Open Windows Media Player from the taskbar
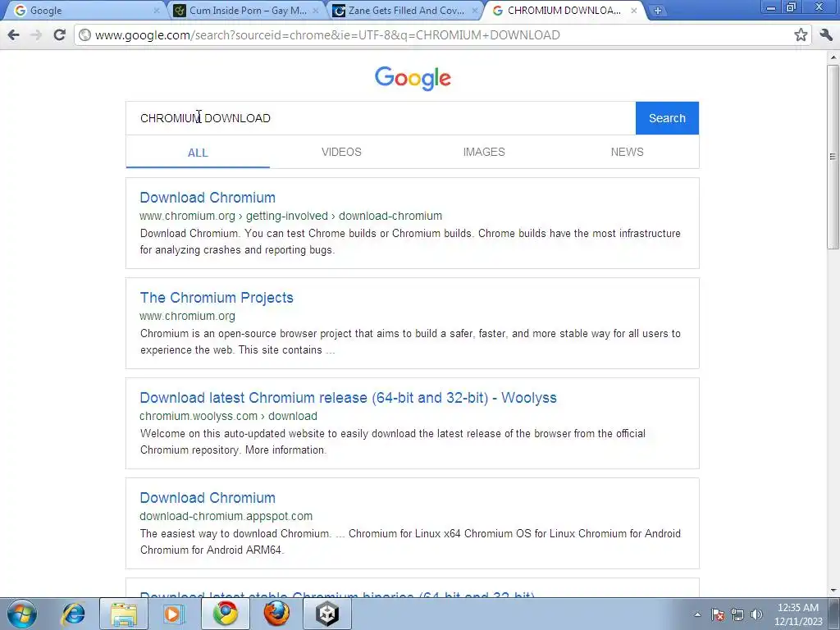 point(174,614)
